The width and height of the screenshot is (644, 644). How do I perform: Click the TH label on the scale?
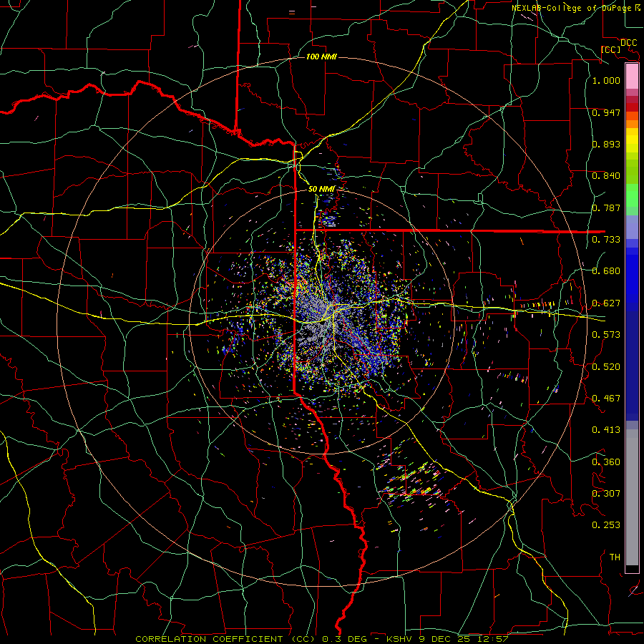pos(615,557)
